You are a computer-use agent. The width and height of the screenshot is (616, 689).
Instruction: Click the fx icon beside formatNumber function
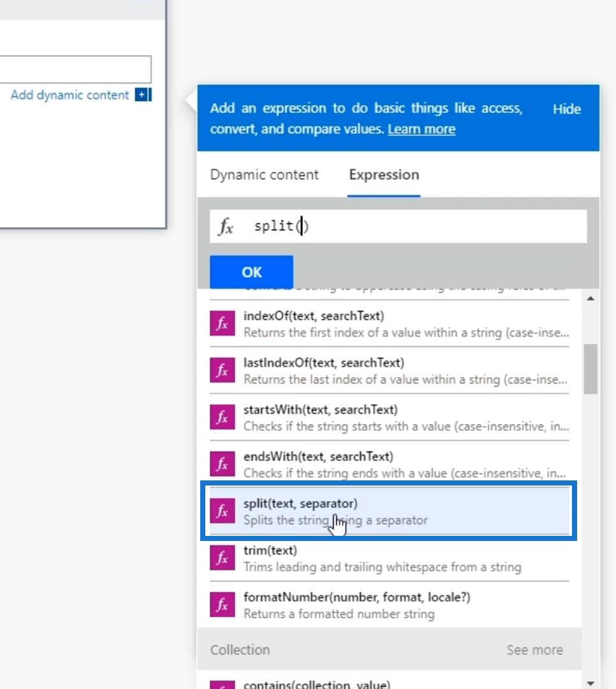(223, 605)
